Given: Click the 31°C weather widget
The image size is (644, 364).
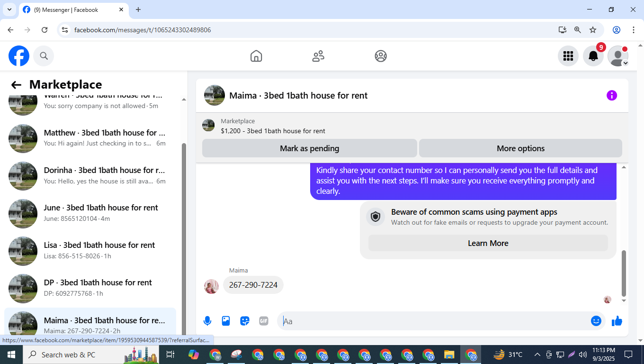Looking at the screenshot, I should [508, 355].
